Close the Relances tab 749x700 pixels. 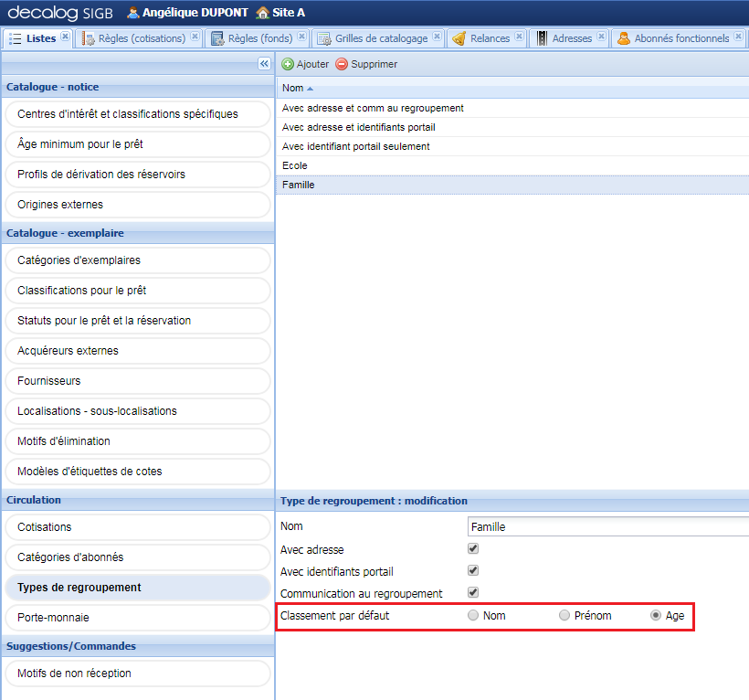[x=519, y=37]
